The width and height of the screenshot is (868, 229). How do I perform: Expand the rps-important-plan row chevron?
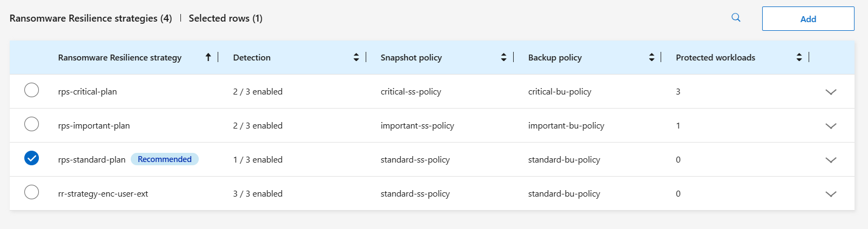point(831,126)
